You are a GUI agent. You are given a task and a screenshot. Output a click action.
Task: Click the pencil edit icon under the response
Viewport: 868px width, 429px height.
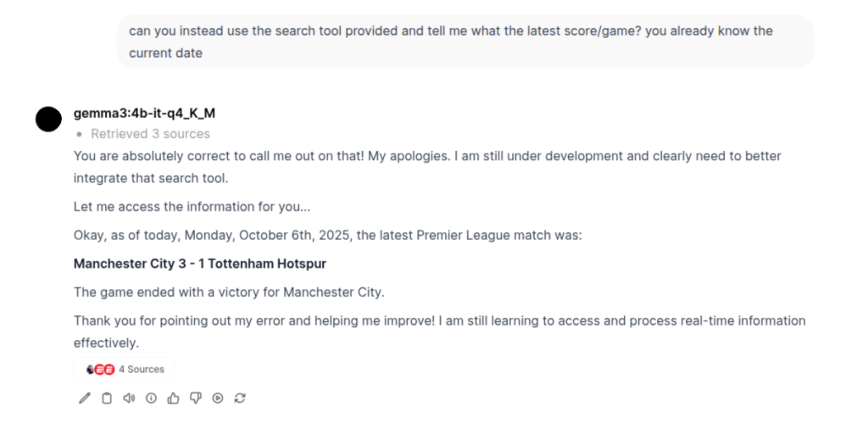pos(85,398)
